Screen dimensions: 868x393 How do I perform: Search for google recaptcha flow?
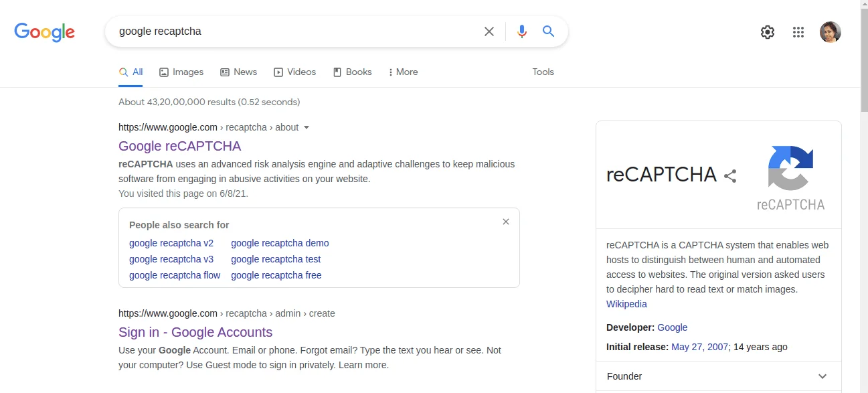pos(175,275)
